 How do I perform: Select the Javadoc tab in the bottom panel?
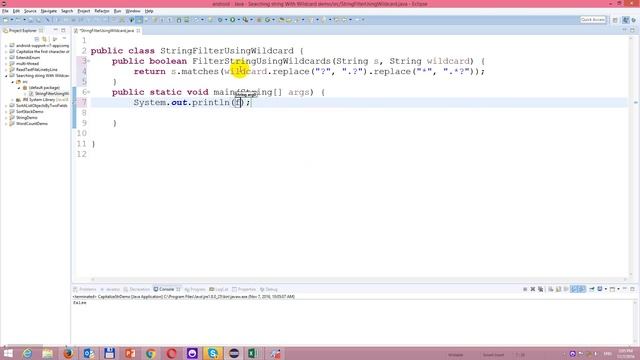click(110, 289)
